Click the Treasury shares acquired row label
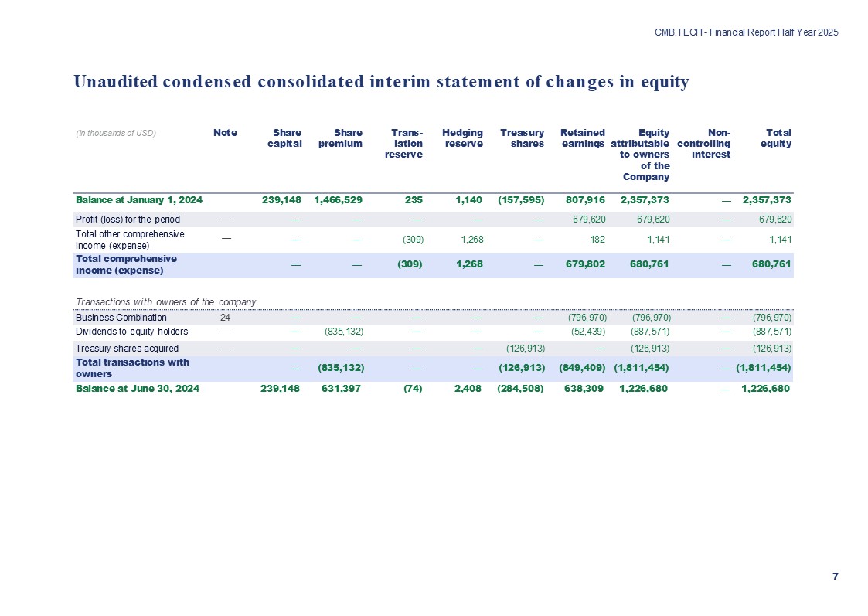 tap(127, 348)
